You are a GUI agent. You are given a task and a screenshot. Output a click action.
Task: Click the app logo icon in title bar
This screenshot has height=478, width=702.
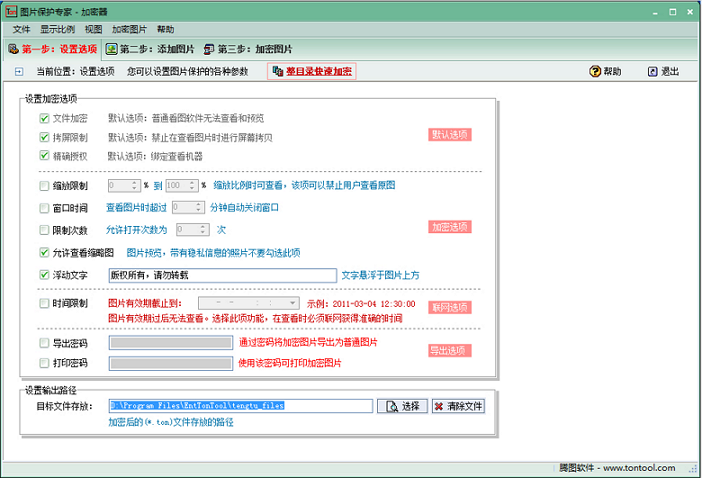(x=11, y=12)
